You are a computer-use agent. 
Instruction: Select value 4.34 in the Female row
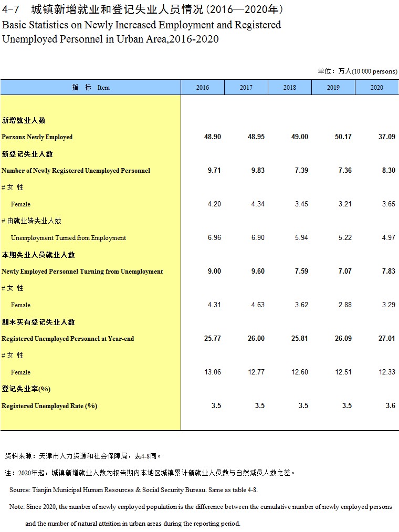click(x=258, y=204)
